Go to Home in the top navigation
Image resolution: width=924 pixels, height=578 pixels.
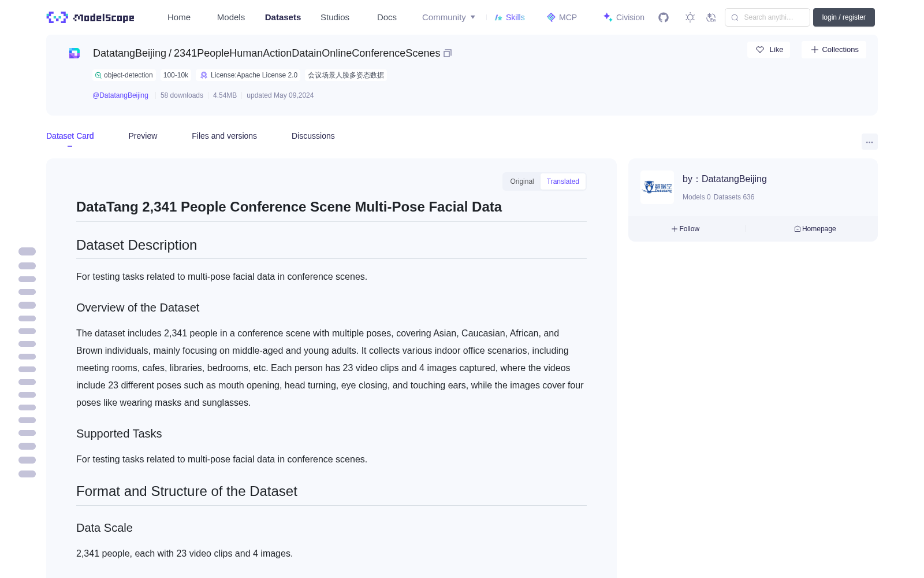coord(179,17)
